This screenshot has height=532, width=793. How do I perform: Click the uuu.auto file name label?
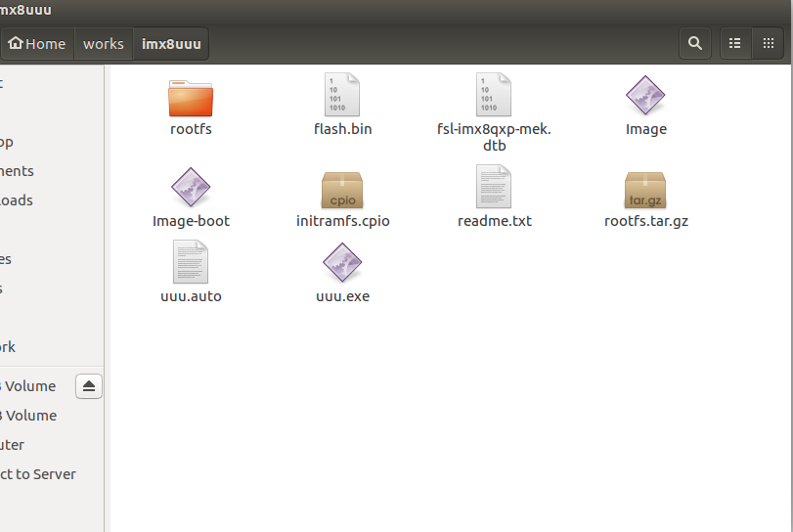point(191,296)
